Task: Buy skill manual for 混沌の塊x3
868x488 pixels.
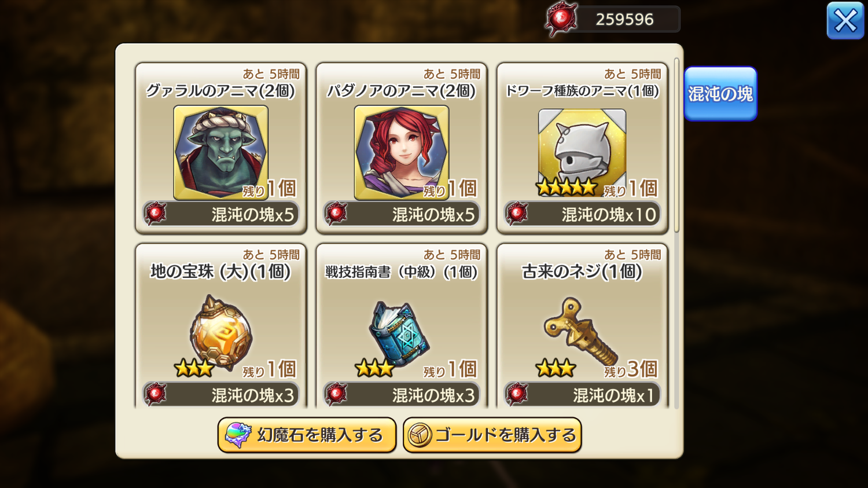Action: point(402,395)
